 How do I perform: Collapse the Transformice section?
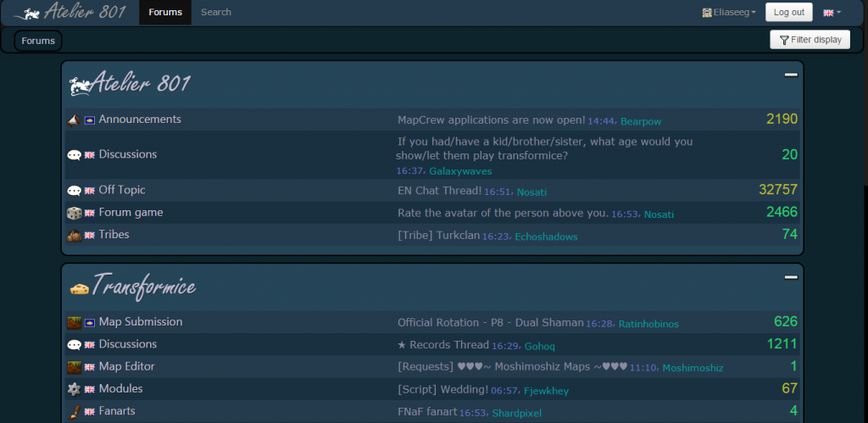[791, 277]
